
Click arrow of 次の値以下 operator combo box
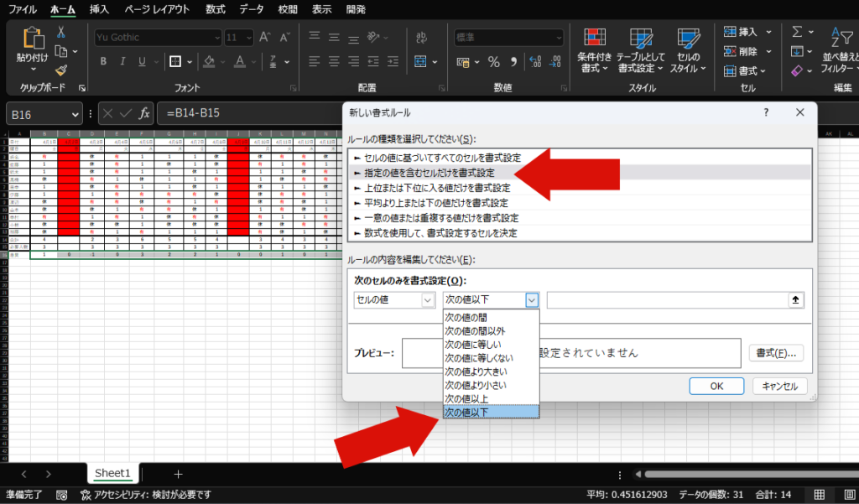531,300
